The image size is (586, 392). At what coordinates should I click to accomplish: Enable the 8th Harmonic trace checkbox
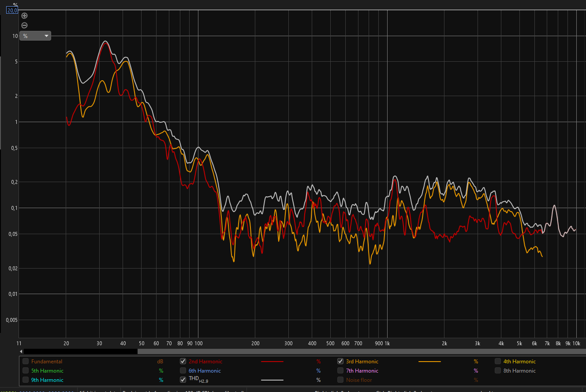[x=498, y=371]
